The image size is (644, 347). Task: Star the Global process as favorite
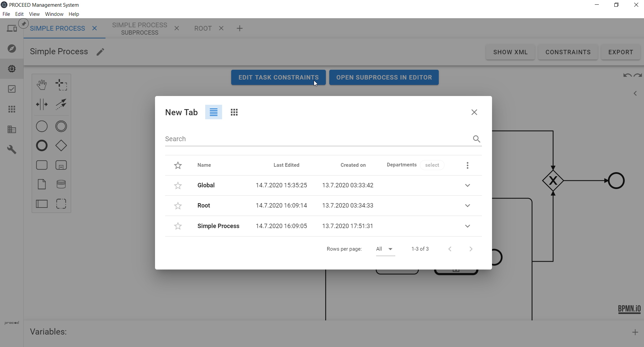coord(178,186)
